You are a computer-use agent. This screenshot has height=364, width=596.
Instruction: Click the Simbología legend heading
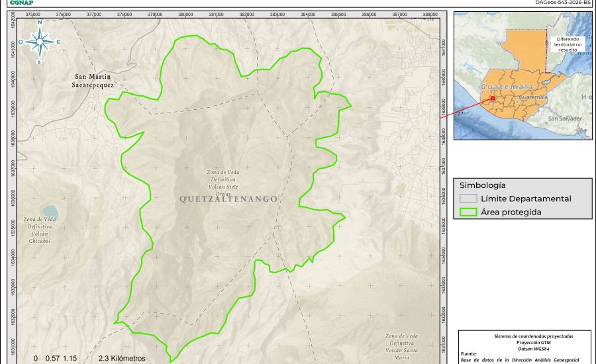point(483,185)
